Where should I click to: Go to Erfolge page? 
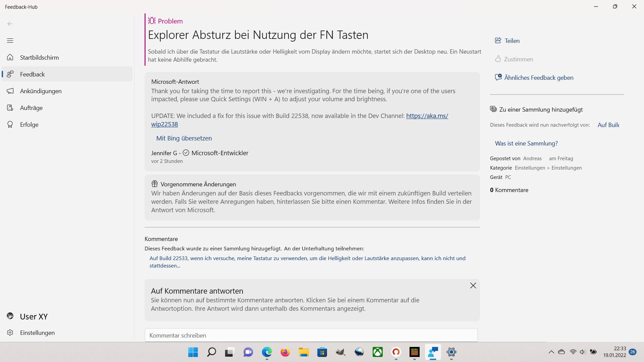click(29, 124)
